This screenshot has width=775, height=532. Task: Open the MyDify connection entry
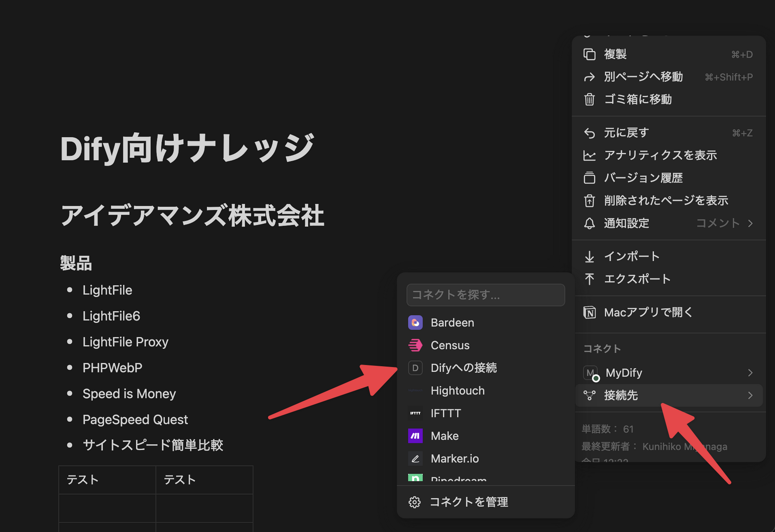coord(668,373)
